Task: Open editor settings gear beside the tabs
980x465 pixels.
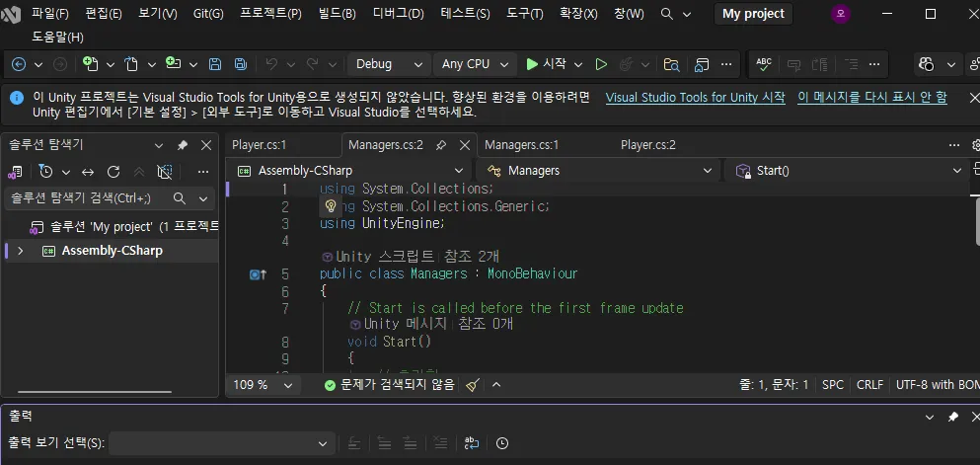Action: 976,145
